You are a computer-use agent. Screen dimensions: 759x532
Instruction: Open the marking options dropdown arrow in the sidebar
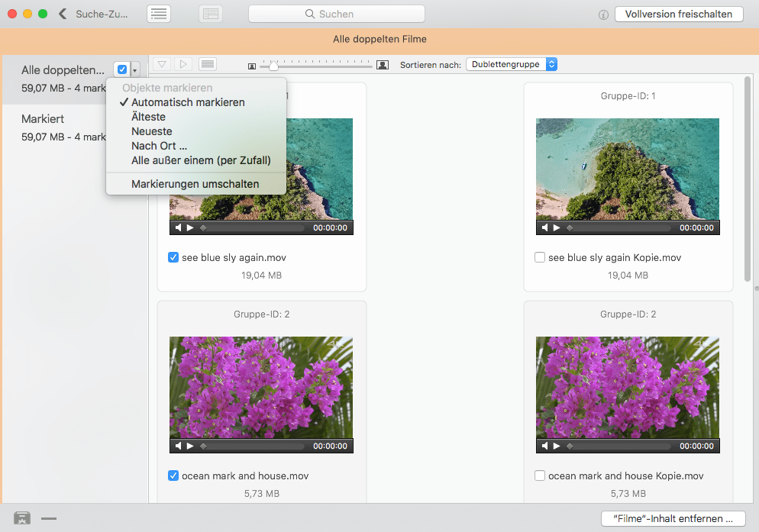[x=134, y=69]
